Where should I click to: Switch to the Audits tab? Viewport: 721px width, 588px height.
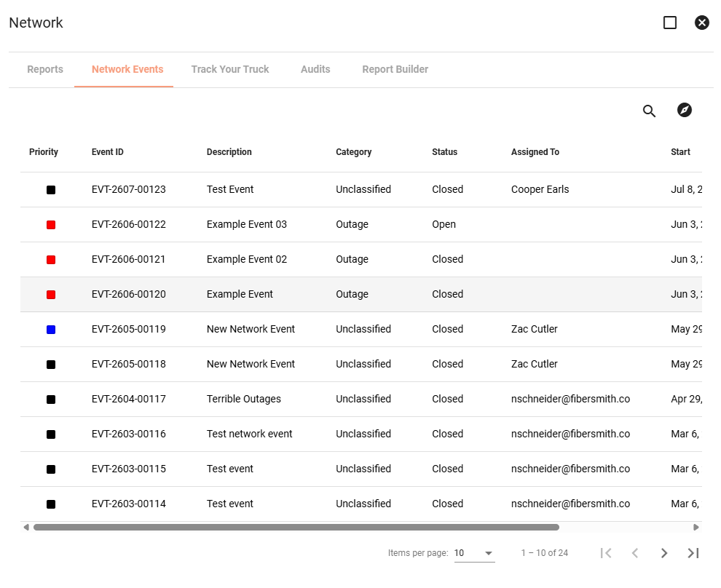[x=315, y=69]
